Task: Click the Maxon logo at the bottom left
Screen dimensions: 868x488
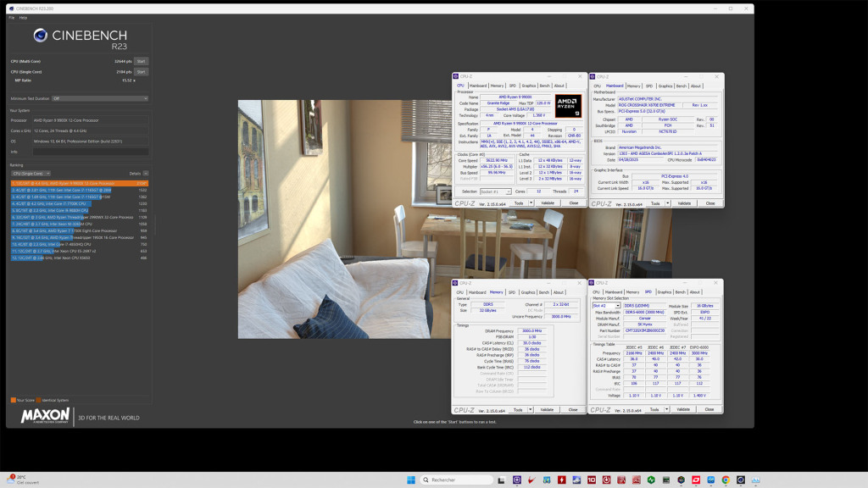Action: tap(45, 416)
